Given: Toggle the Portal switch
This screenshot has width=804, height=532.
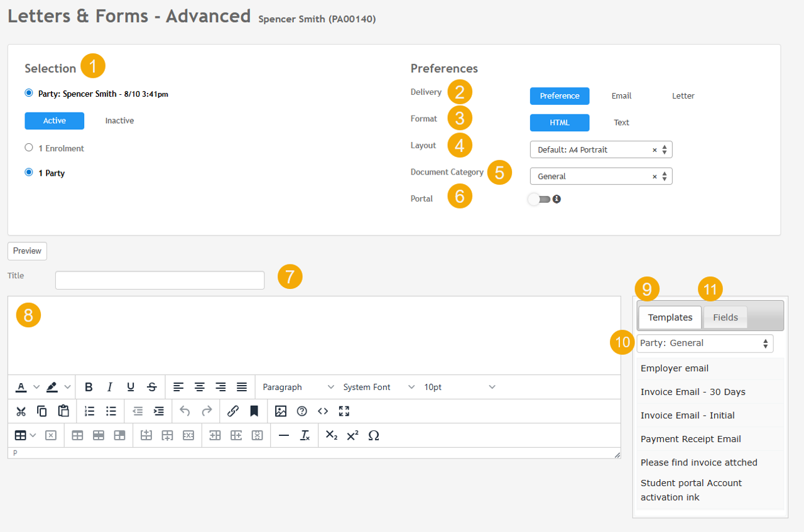Looking at the screenshot, I should coord(539,199).
